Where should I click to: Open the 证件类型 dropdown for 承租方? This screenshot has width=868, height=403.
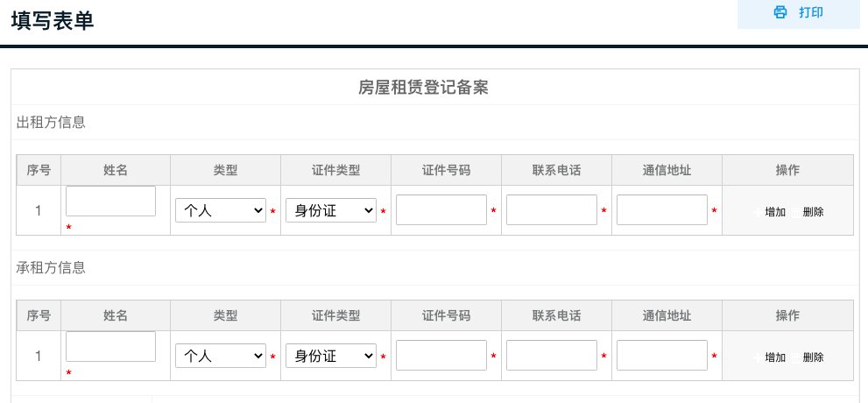[x=330, y=356]
